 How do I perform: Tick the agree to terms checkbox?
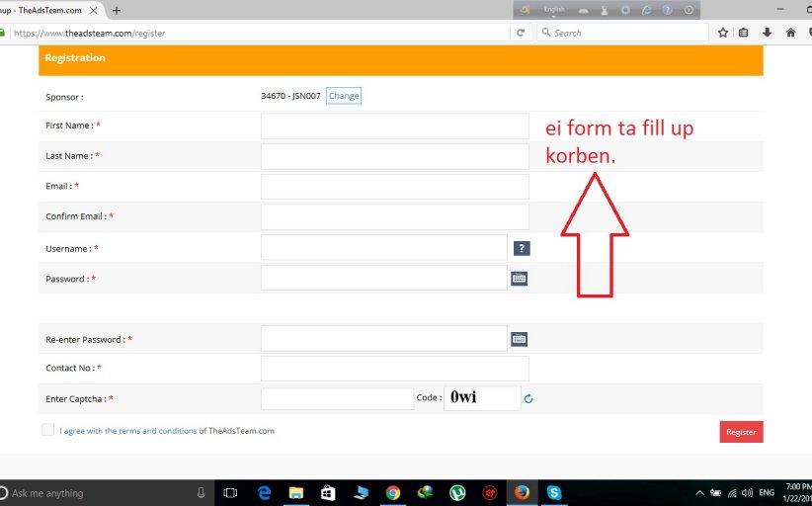(48, 430)
